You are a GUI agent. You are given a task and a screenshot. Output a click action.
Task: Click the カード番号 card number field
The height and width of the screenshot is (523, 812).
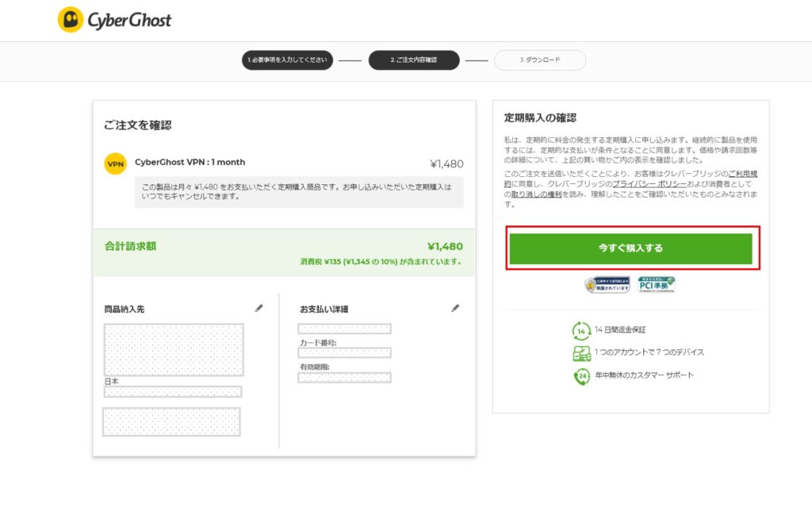coord(344,352)
